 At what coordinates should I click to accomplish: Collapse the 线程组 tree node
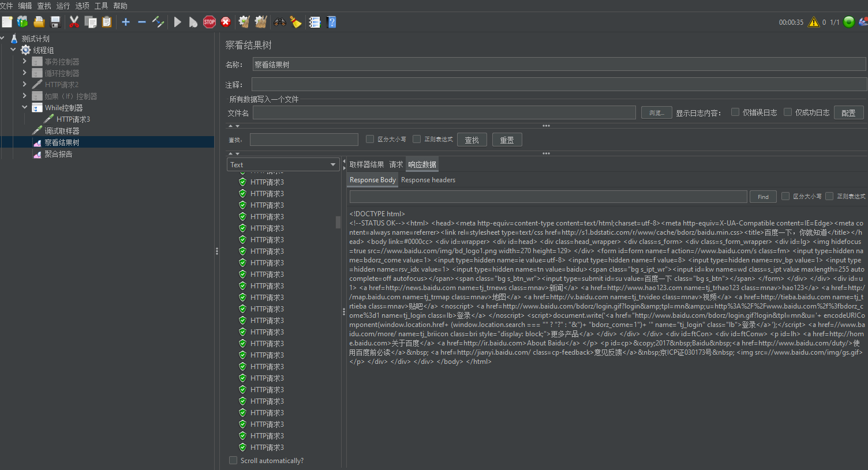tap(13, 50)
